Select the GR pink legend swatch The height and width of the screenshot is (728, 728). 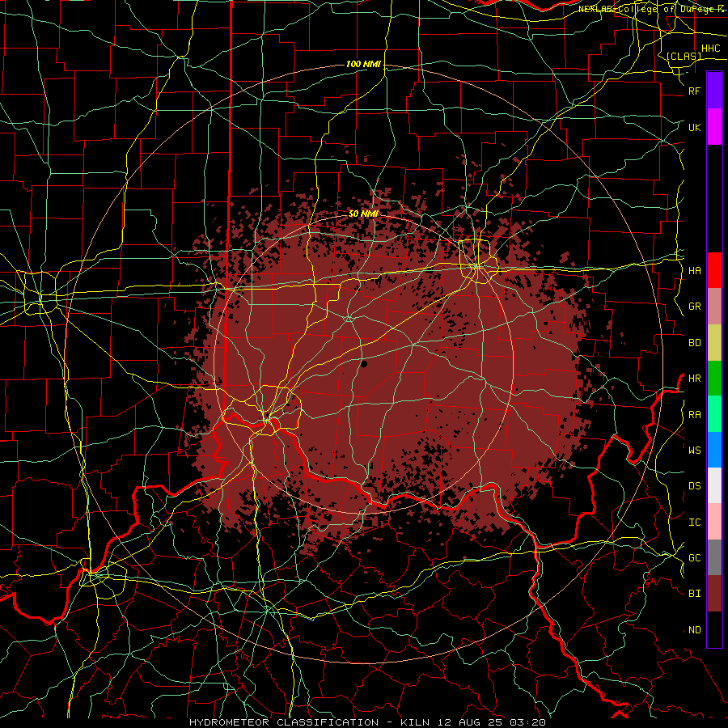pyautogui.click(x=714, y=307)
